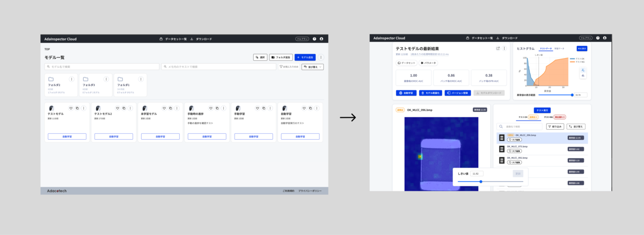
Task: Focus モデル名で検索 search field
Action: tap(102, 67)
